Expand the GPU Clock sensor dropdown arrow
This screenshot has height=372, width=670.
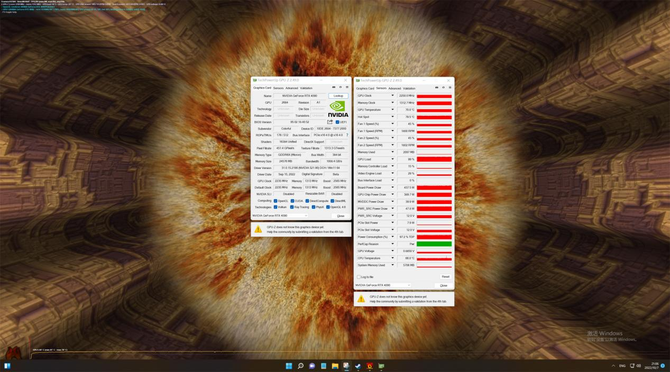point(392,96)
